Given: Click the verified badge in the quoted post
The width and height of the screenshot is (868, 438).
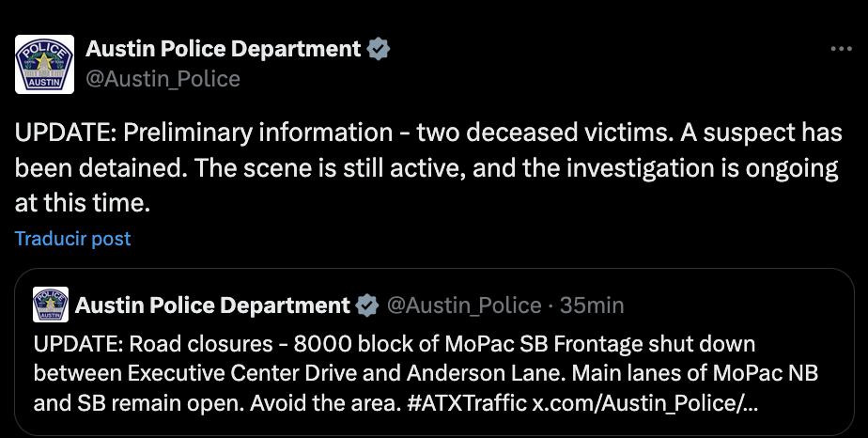Looking at the screenshot, I should pos(367,305).
